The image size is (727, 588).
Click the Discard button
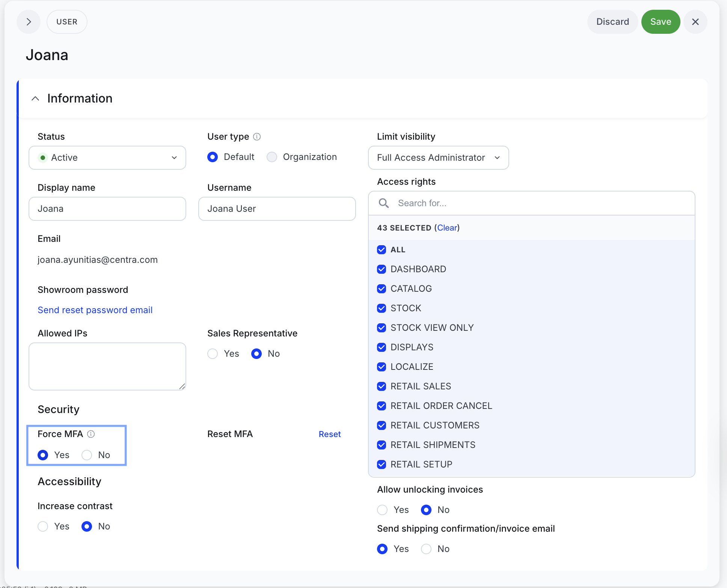pyautogui.click(x=612, y=22)
